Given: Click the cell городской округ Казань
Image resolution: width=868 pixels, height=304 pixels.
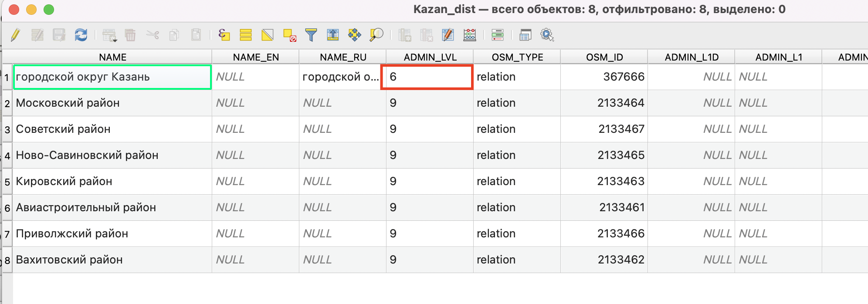Looking at the screenshot, I should tap(112, 77).
